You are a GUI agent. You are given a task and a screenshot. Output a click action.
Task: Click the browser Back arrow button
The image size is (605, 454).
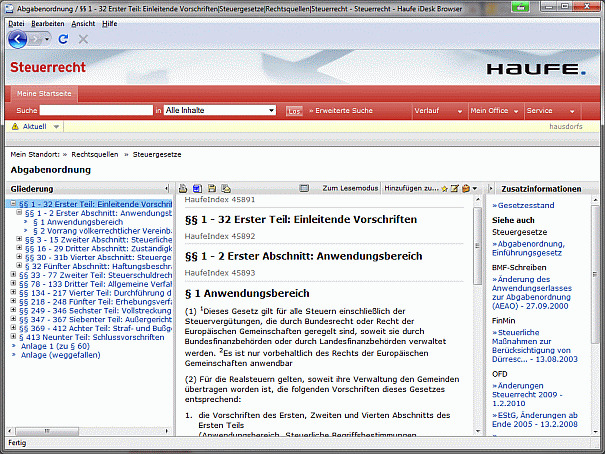17,39
